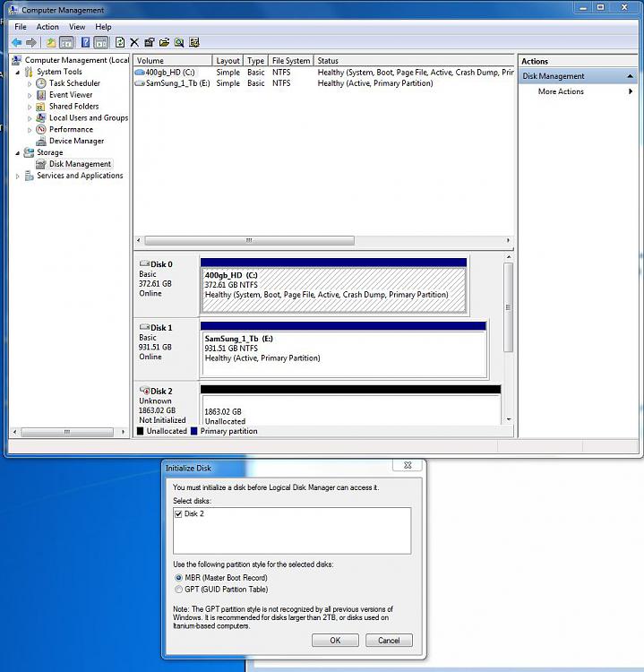Uncheck the Disk 2 checkbox

click(x=178, y=514)
